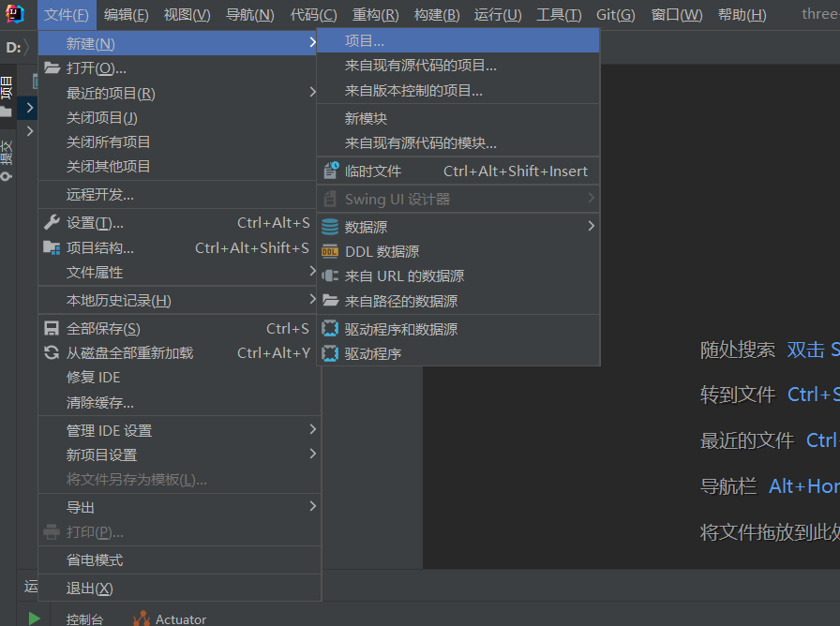Choose 项目... to create a new project

click(x=458, y=40)
